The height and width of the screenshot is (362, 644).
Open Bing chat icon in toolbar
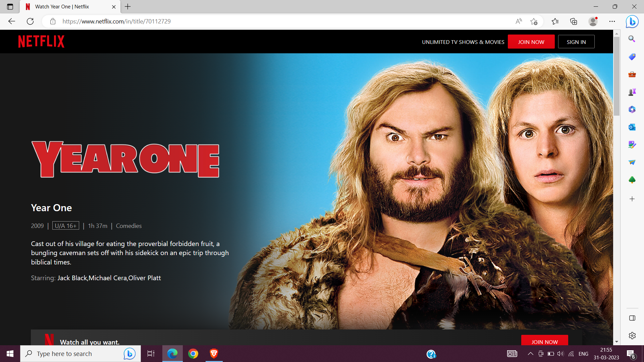[x=632, y=21]
